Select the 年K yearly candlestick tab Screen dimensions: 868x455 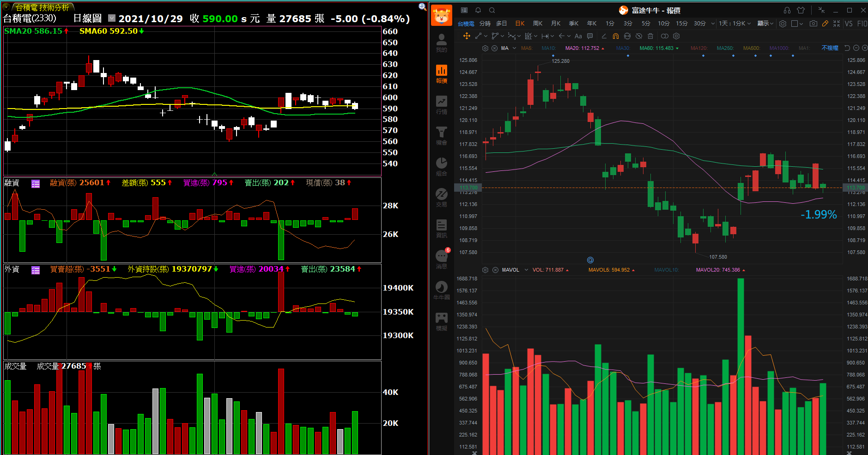(x=592, y=24)
